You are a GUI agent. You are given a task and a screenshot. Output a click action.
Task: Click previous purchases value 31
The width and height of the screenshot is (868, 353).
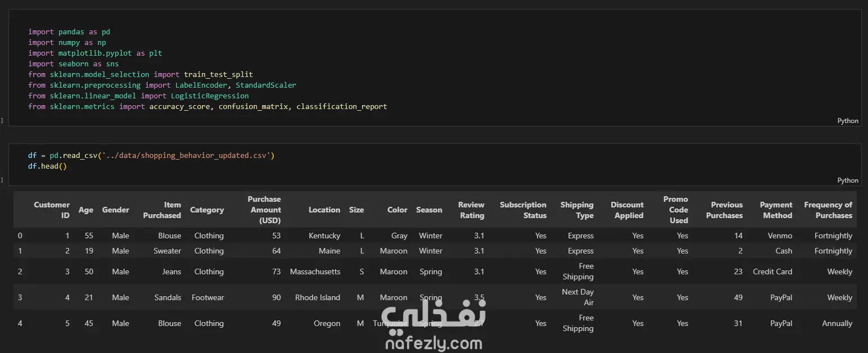738,323
